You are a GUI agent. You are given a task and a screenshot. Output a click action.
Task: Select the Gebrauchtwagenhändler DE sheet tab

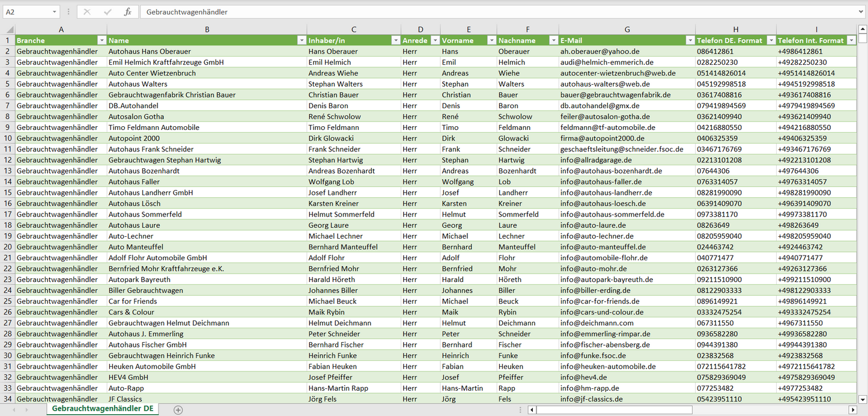(x=102, y=409)
